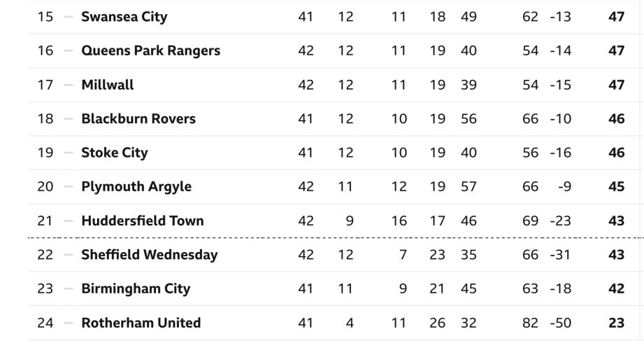
Task: Click the Huddersfield Town team name
Action: click(x=143, y=221)
